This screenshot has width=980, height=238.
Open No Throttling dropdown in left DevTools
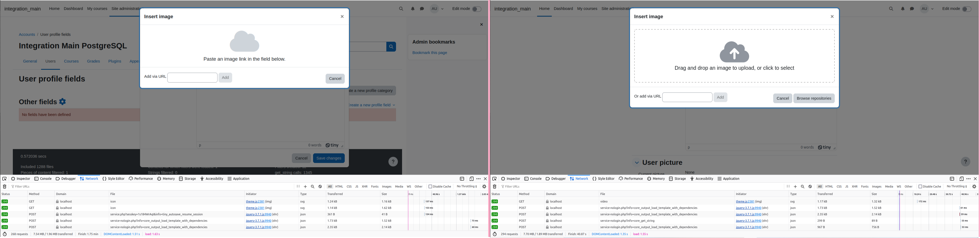click(x=467, y=187)
